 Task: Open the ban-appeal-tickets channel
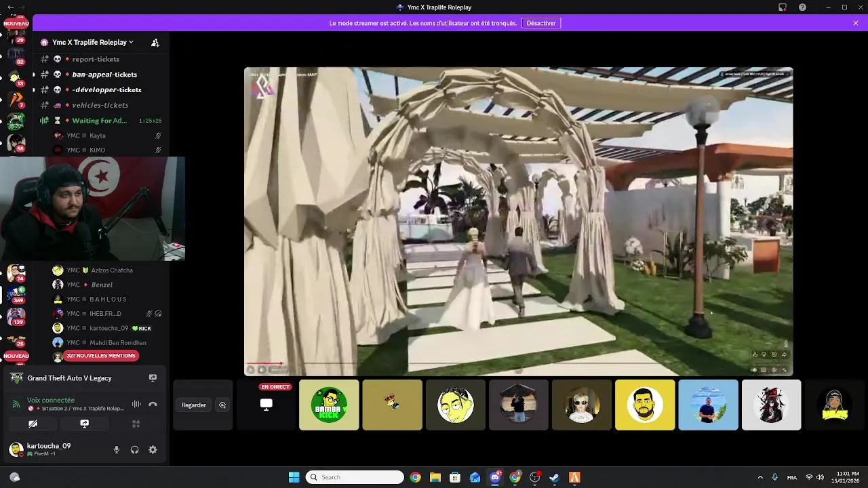101,75
